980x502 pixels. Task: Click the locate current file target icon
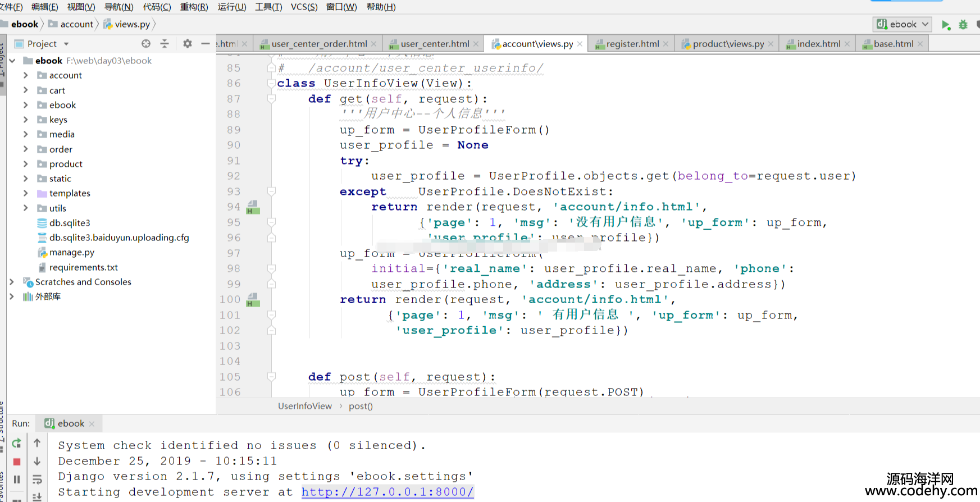[146, 44]
